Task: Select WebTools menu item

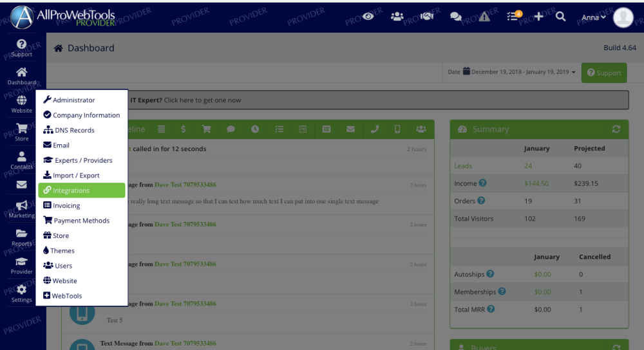Action: (82, 295)
